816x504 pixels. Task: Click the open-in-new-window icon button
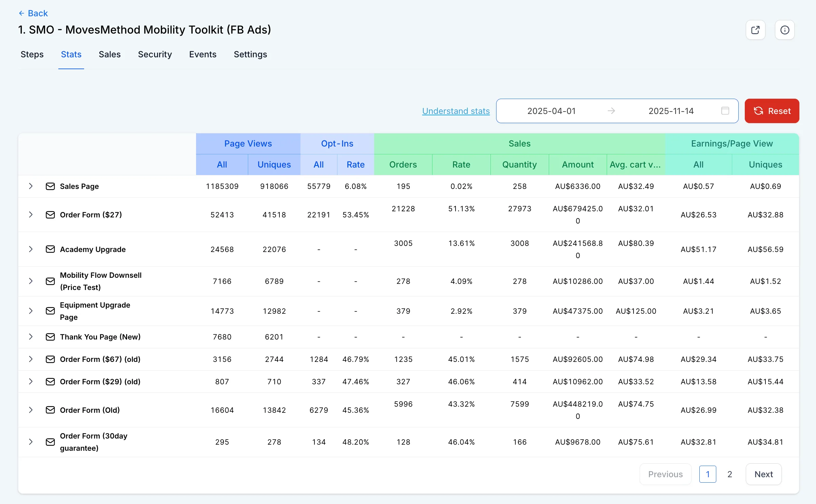[755, 30]
